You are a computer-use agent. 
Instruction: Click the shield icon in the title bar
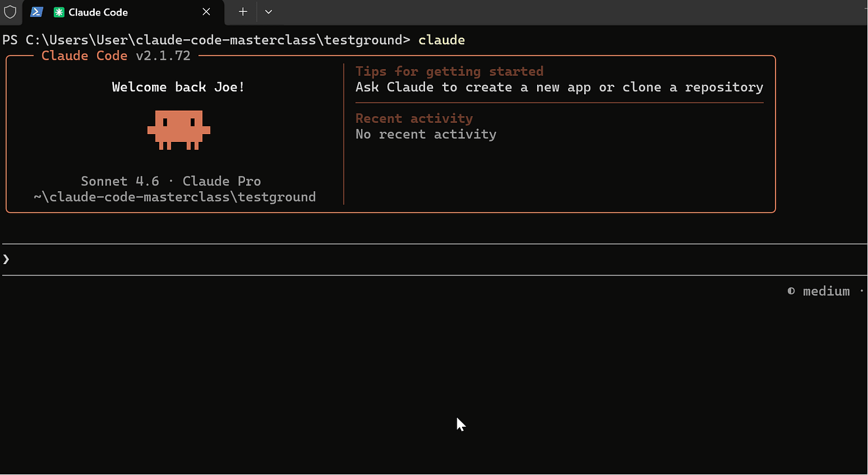point(10,12)
